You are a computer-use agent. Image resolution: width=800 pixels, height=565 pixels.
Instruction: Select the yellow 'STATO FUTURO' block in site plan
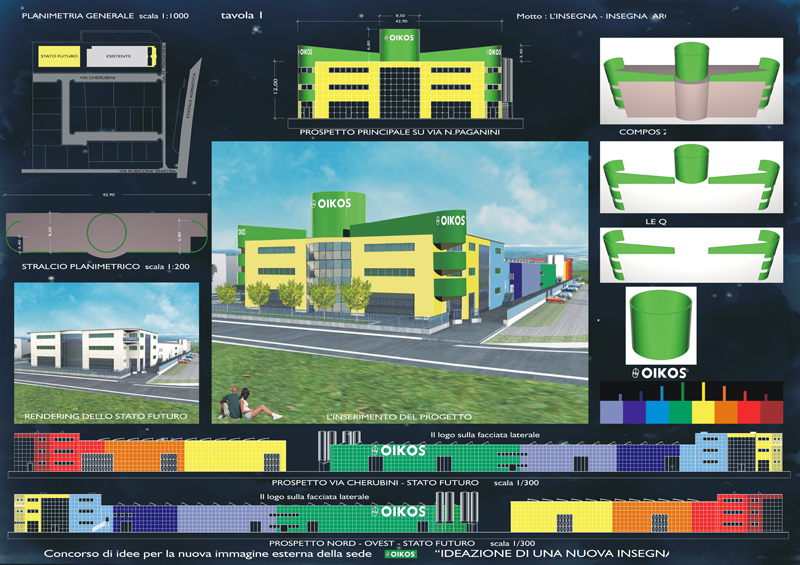(x=59, y=56)
